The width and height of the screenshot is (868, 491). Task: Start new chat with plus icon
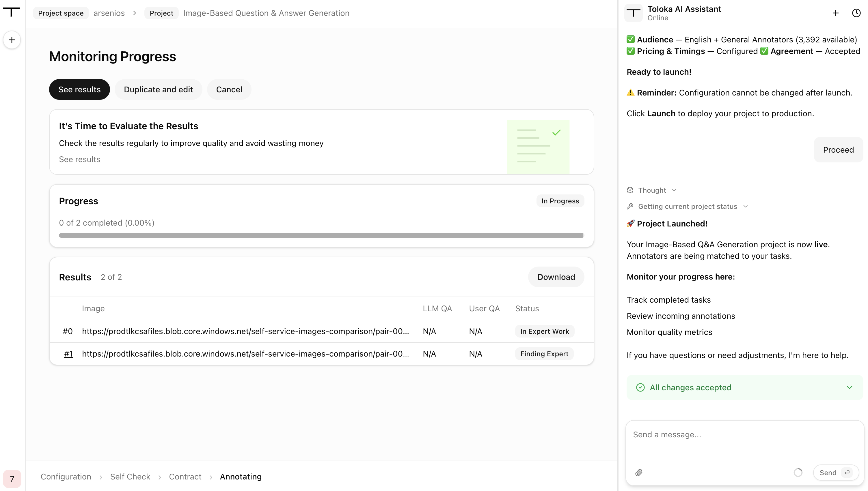click(835, 13)
